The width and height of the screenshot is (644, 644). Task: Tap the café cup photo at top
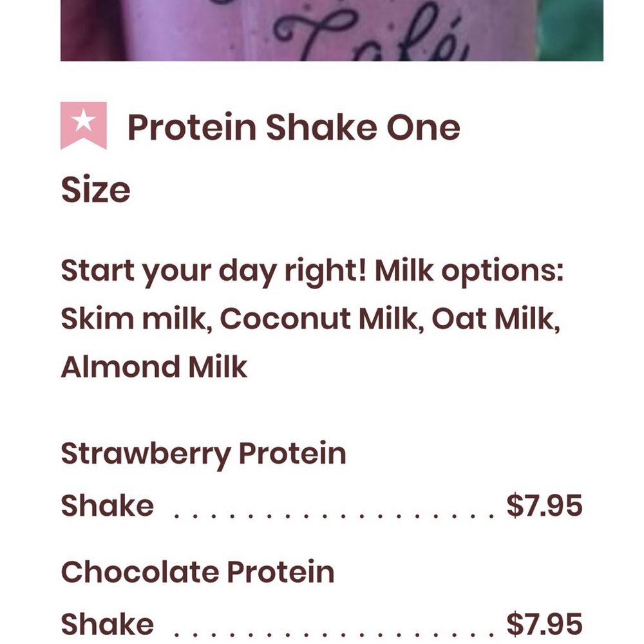(x=332, y=30)
